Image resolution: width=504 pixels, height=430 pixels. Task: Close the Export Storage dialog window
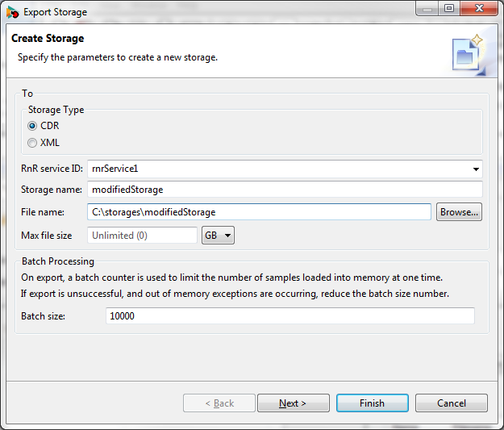point(479,8)
